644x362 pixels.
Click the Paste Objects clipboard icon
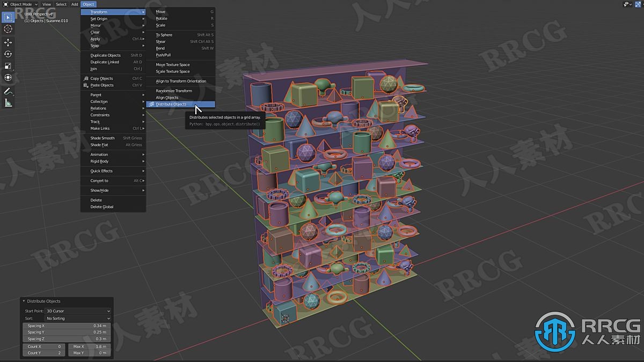[x=86, y=85]
